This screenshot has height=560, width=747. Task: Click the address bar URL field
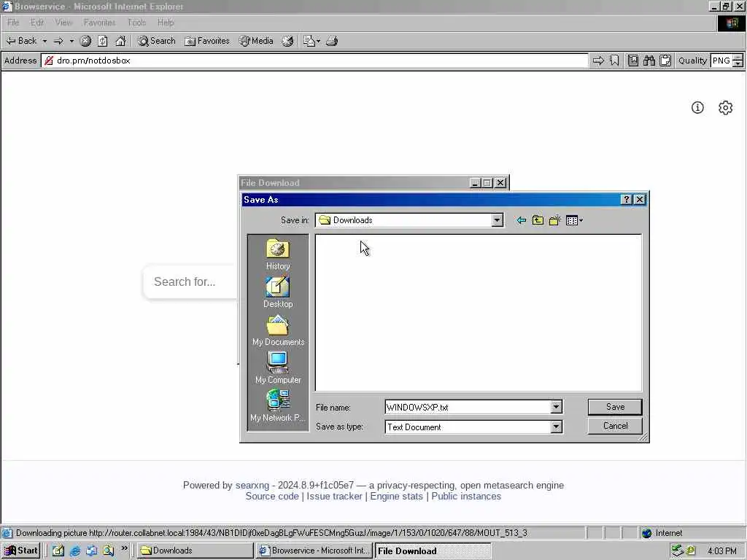coord(314,61)
